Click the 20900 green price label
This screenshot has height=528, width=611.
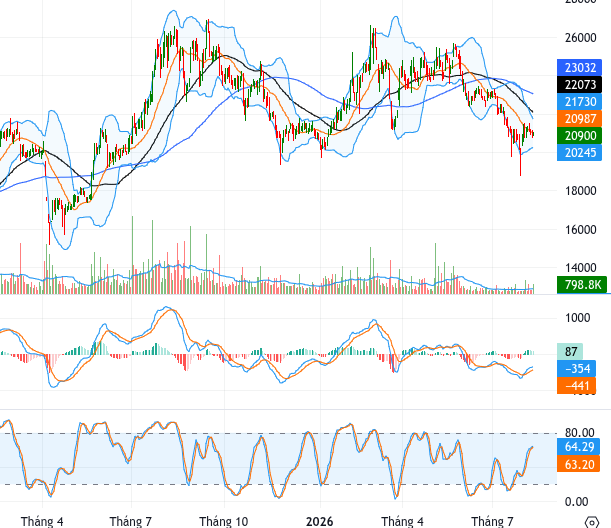click(579, 136)
